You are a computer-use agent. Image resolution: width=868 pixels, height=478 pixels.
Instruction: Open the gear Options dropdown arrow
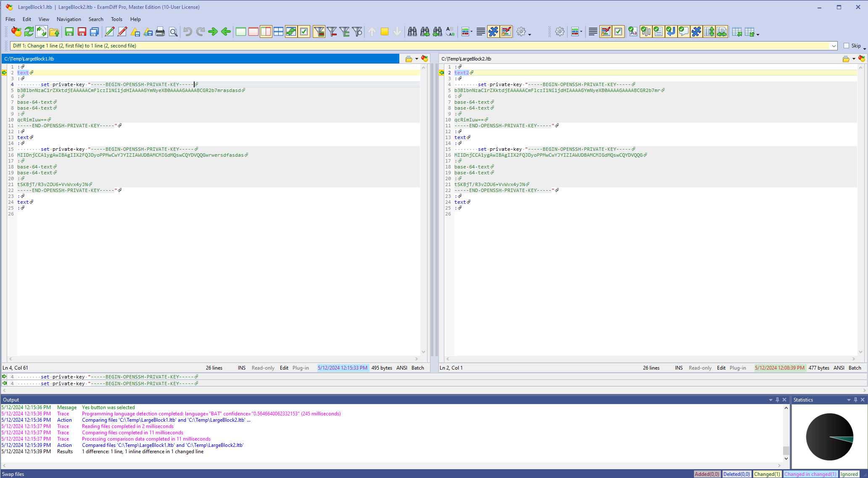530,34
